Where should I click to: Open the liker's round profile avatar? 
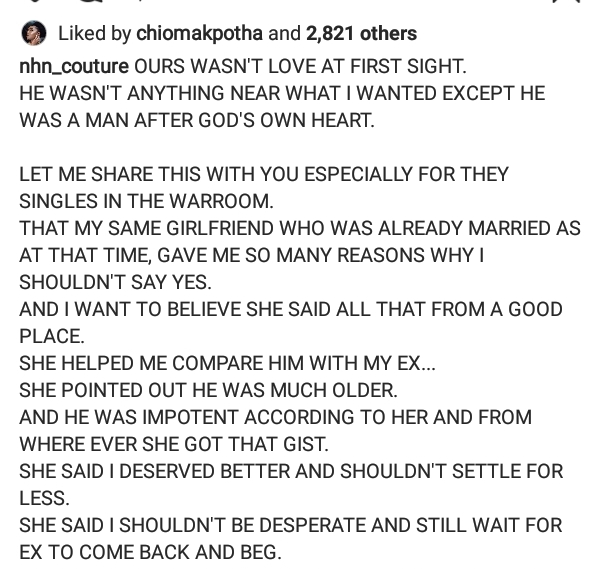coord(34,33)
